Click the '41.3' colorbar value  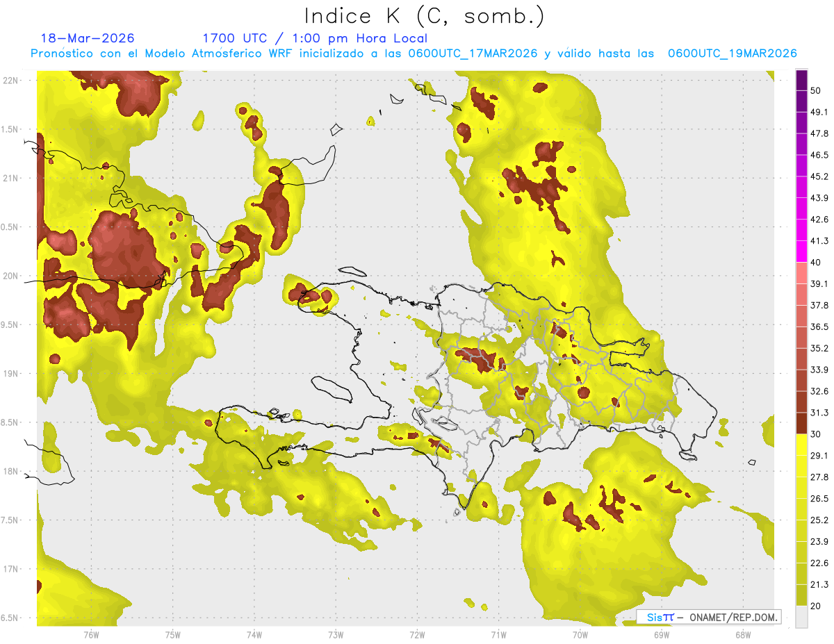point(819,241)
